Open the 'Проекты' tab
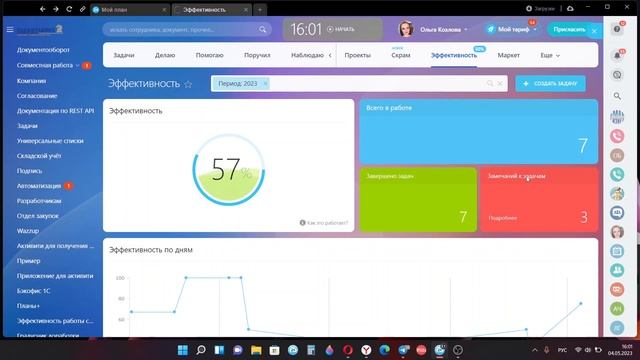 point(358,55)
